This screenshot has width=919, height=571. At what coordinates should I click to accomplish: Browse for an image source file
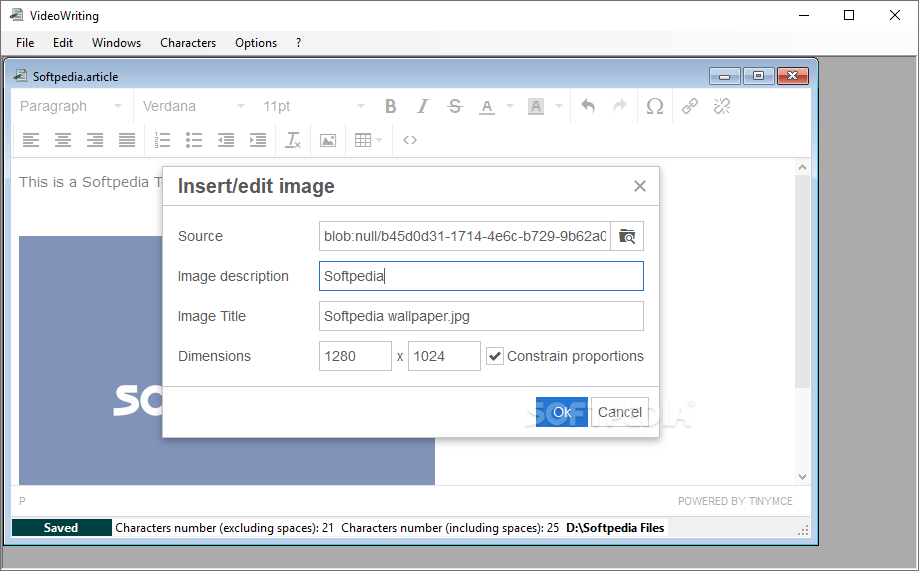pyautogui.click(x=627, y=236)
